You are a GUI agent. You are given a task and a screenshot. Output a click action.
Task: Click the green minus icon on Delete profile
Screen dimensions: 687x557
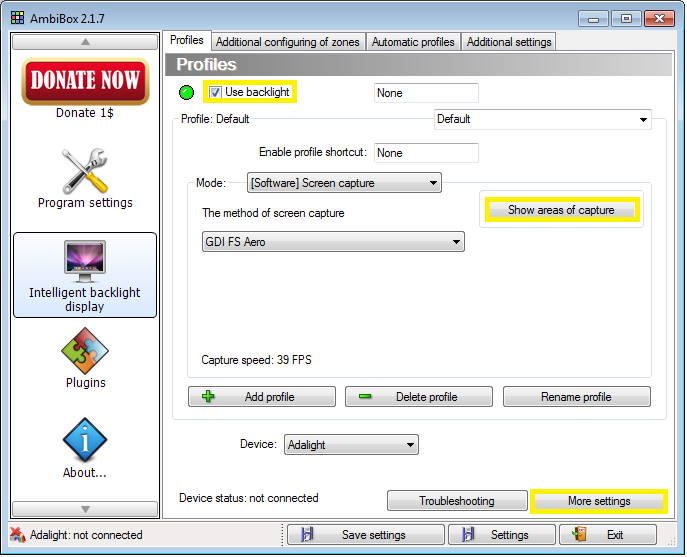[365, 397]
